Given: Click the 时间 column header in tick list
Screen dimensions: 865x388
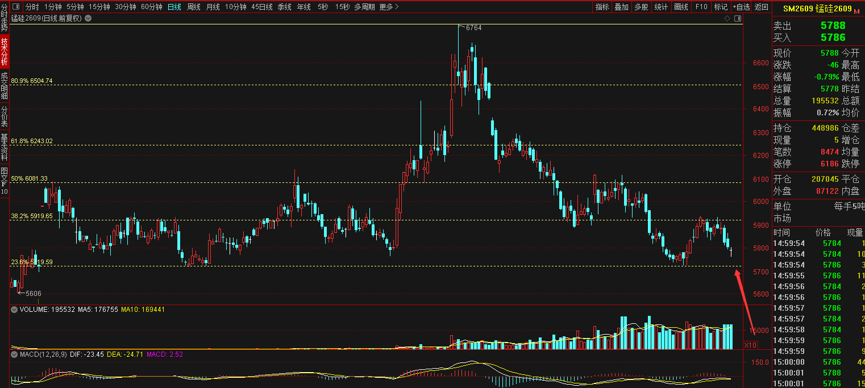Looking at the screenshot, I should tap(782, 232).
